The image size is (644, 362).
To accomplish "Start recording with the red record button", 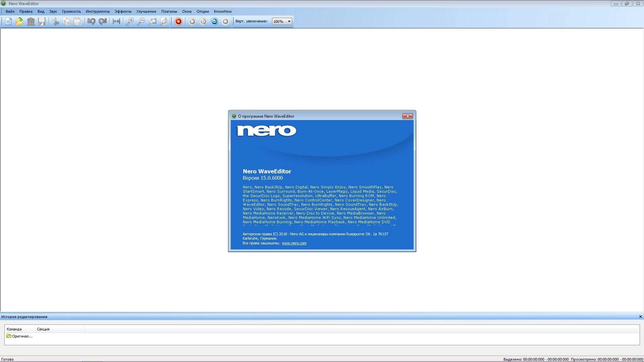I will pos(178,21).
